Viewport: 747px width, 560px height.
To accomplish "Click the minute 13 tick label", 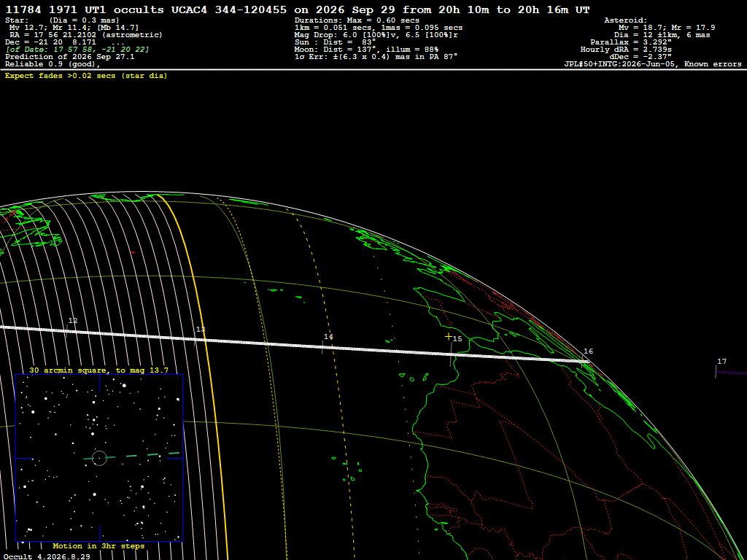I will click(x=201, y=330).
